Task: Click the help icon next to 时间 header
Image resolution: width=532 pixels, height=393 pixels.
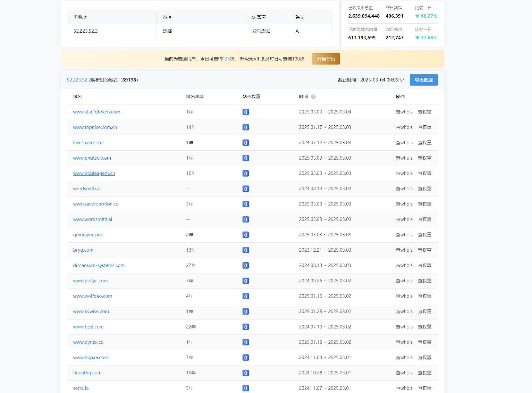Action: click(x=313, y=97)
